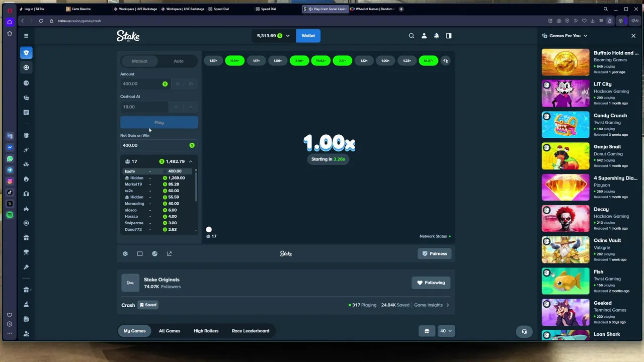
Task: Select the High Rollers tab
Action: (206, 331)
